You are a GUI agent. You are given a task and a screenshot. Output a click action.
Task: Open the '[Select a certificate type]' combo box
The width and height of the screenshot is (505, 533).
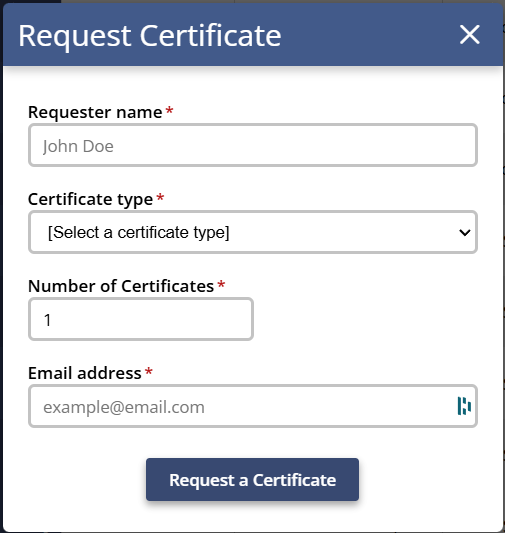(x=253, y=232)
